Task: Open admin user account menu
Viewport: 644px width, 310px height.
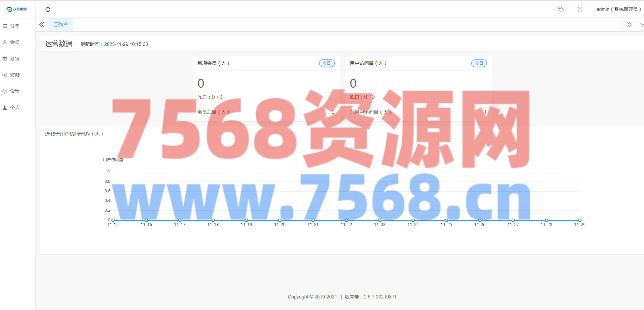Action: coord(618,10)
